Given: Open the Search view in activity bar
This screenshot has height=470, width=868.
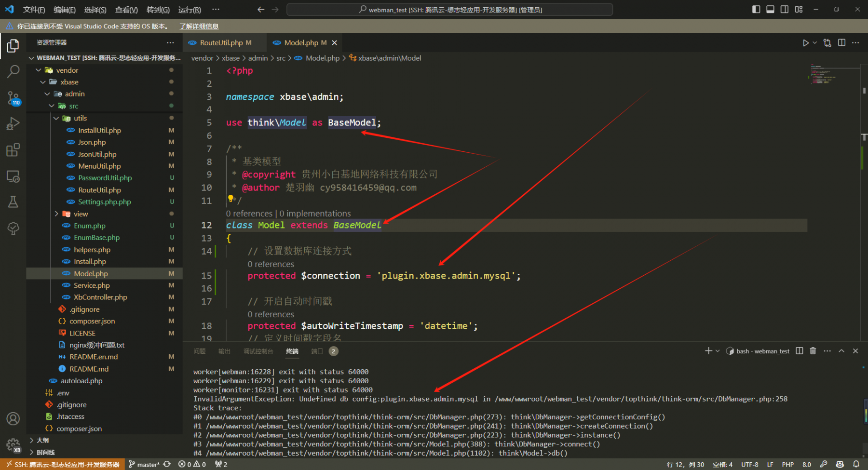Looking at the screenshot, I should pyautogui.click(x=13, y=72).
